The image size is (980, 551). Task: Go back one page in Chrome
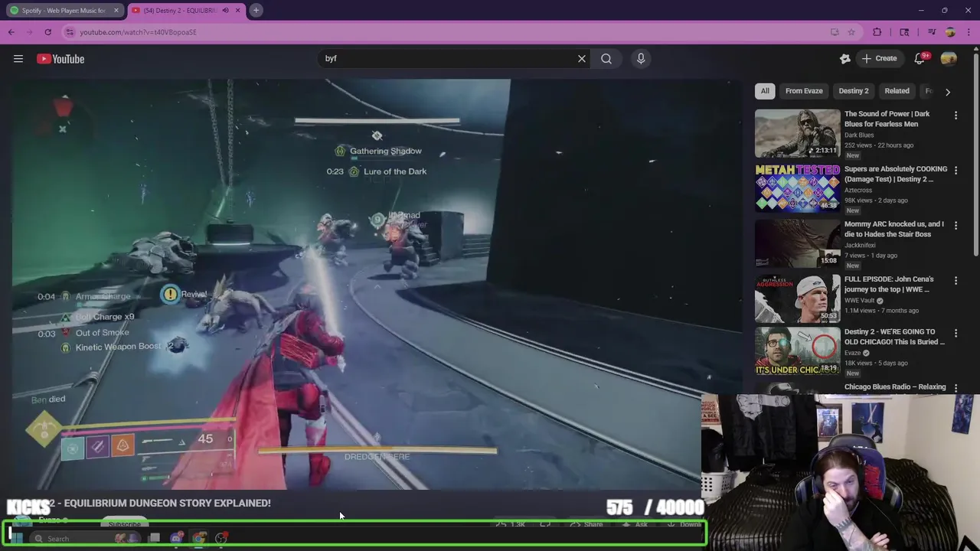[11, 32]
